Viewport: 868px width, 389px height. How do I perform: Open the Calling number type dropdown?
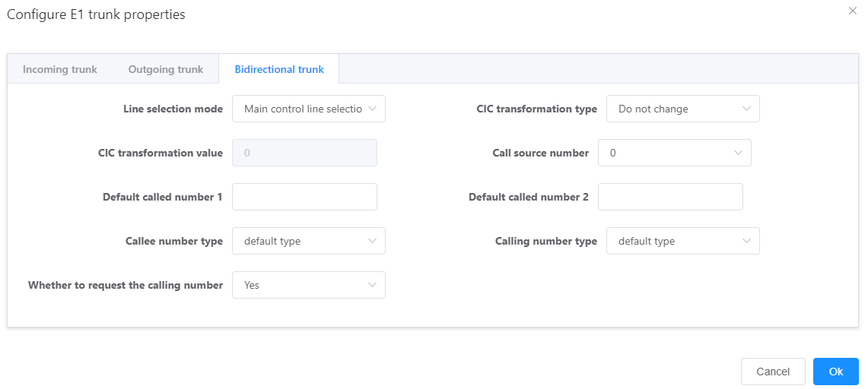pos(683,242)
